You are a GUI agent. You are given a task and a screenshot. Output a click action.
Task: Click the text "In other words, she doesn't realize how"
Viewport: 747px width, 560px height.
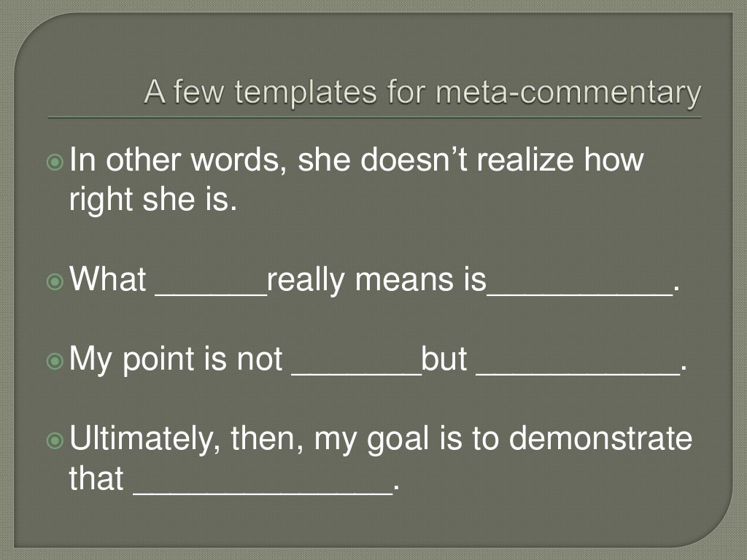pyautogui.click(x=357, y=160)
